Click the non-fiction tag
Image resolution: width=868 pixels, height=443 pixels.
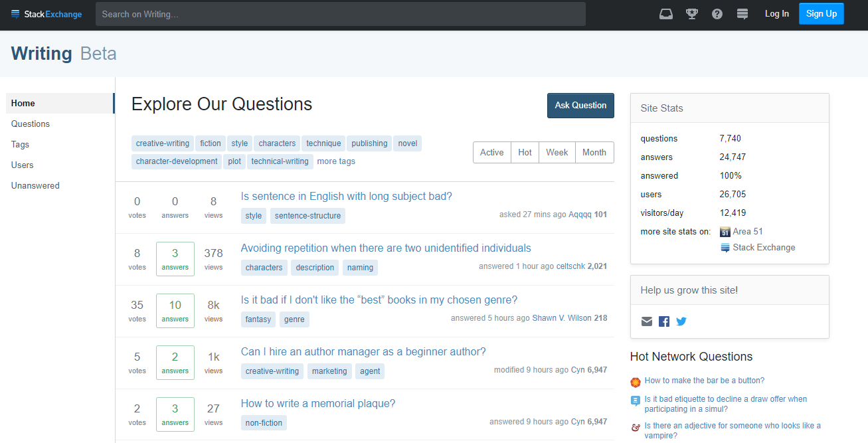[x=264, y=423]
